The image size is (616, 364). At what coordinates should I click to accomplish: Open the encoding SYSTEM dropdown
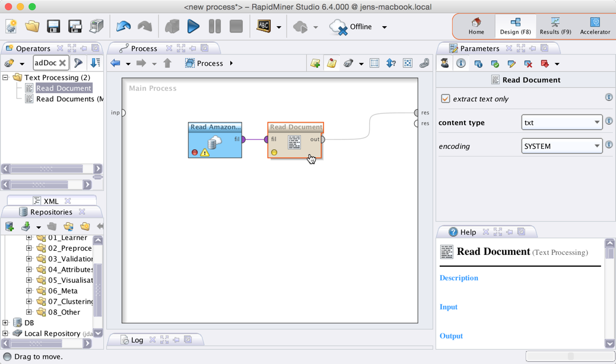coord(561,146)
